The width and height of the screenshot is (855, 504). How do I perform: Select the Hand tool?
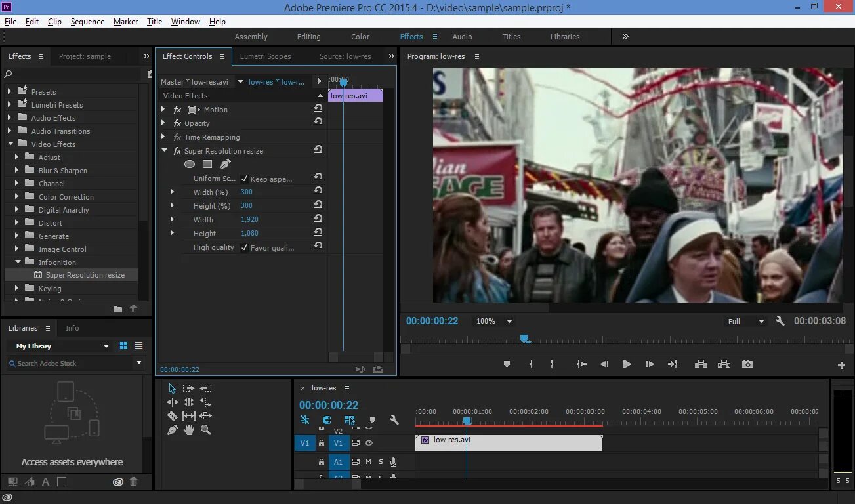189,430
